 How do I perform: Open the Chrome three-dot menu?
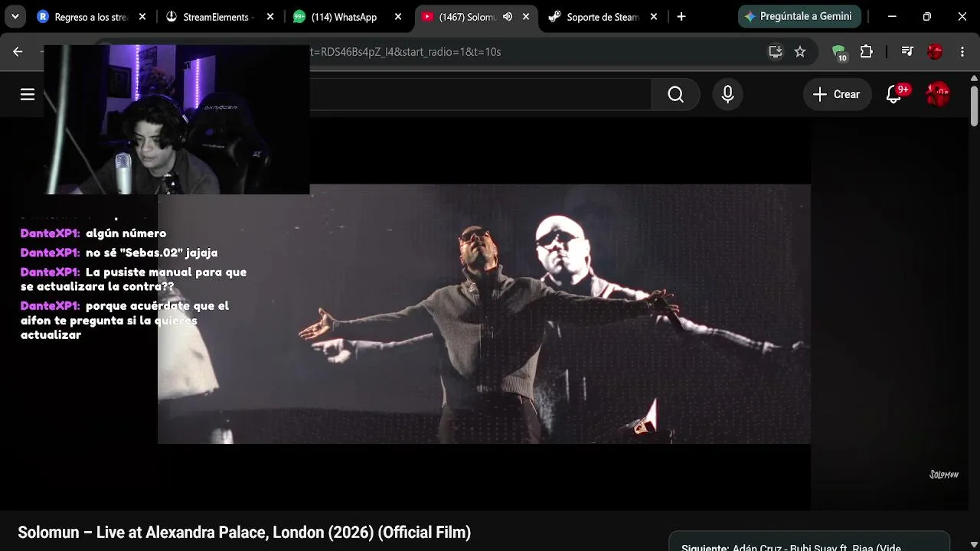pos(962,51)
